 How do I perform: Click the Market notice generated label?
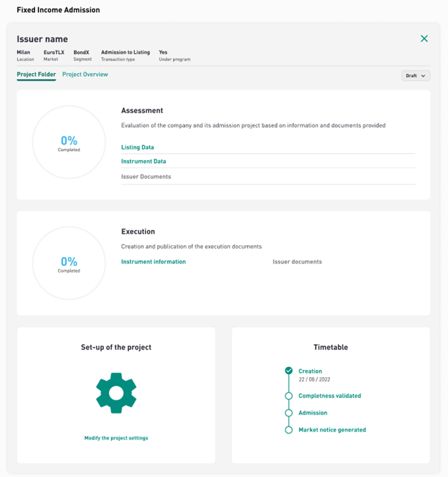pyautogui.click(x=332, y=430)
